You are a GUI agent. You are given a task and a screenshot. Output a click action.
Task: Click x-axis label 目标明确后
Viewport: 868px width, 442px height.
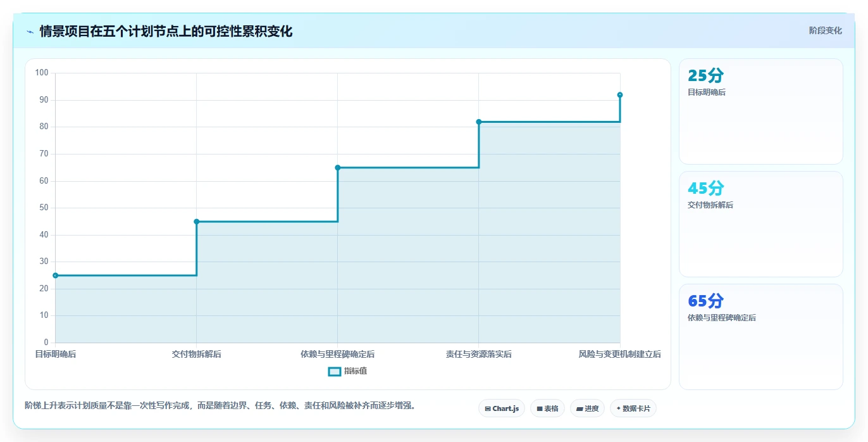[56, 354]
